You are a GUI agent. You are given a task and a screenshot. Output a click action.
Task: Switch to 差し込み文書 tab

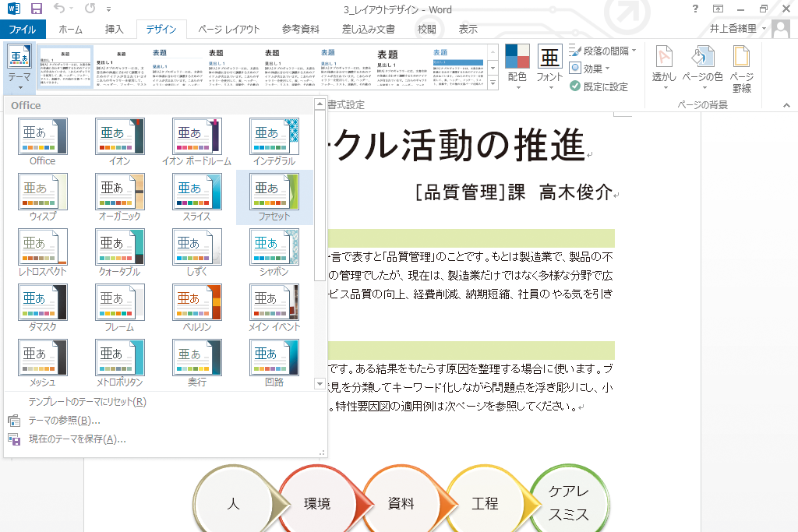369,30
